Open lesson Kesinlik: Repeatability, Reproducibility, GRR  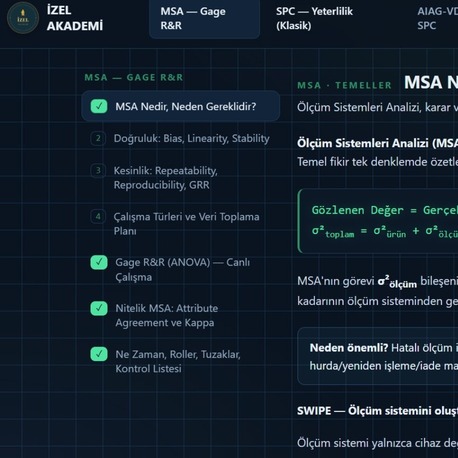tap(166, 178)
